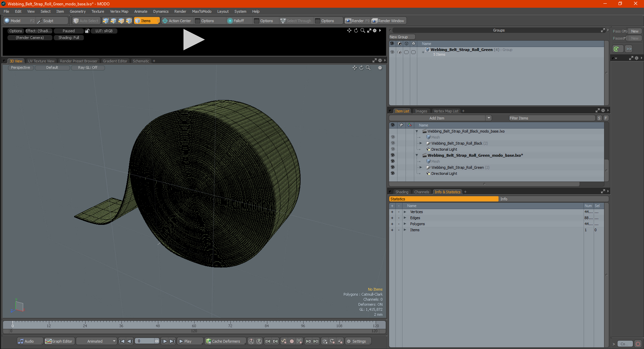Screen dimensions: 644x349
Task: Click the record key circle icon
Action: coord(292,341)
